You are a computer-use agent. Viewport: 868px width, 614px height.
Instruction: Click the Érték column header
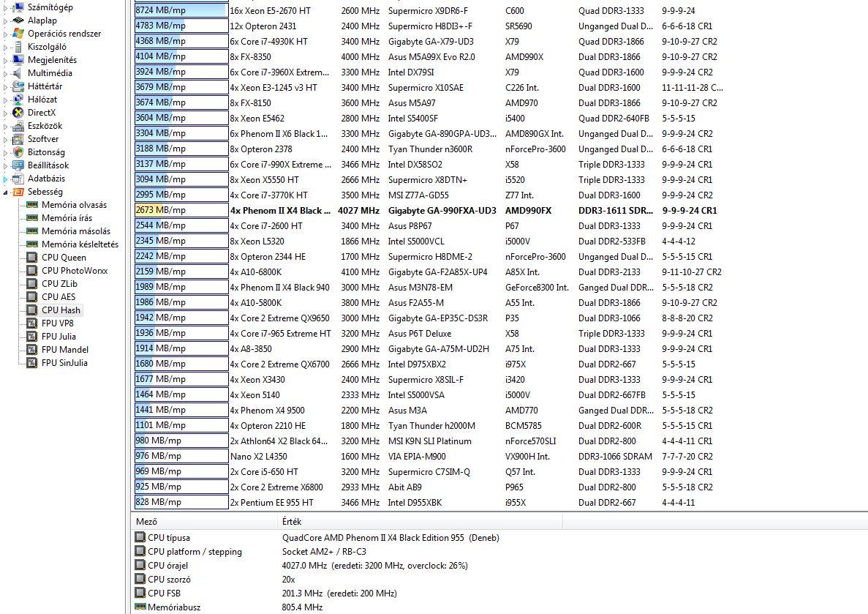(420, 522)
